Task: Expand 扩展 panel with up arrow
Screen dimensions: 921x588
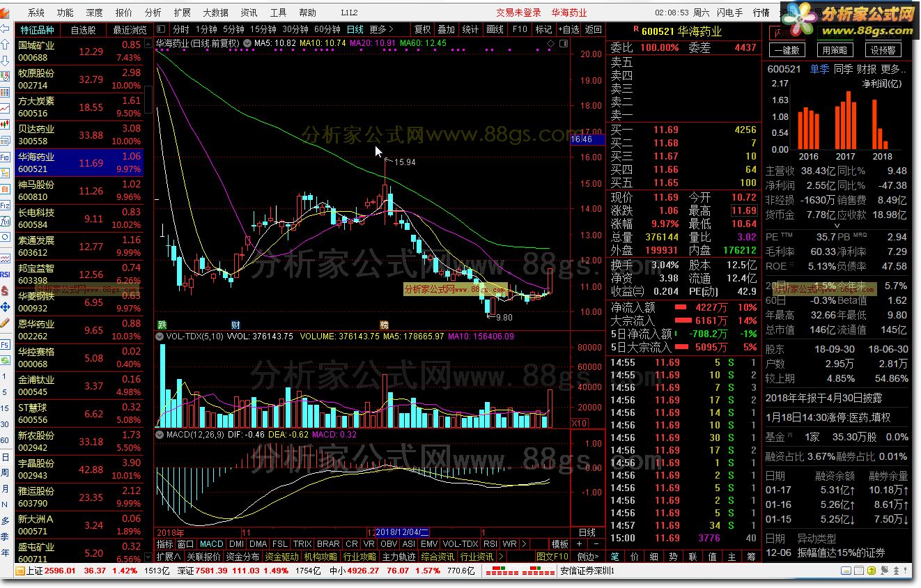Action: (169, 557)
